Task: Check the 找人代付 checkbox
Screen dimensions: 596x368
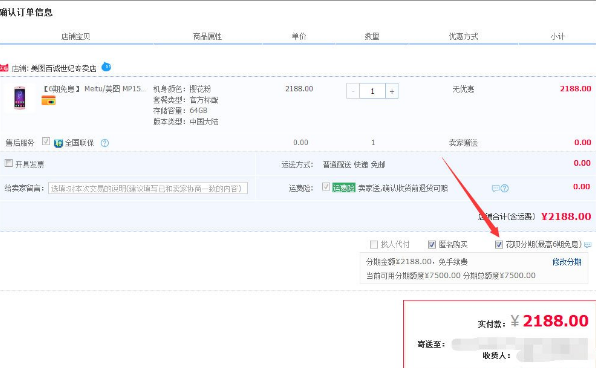Action: 374,244
